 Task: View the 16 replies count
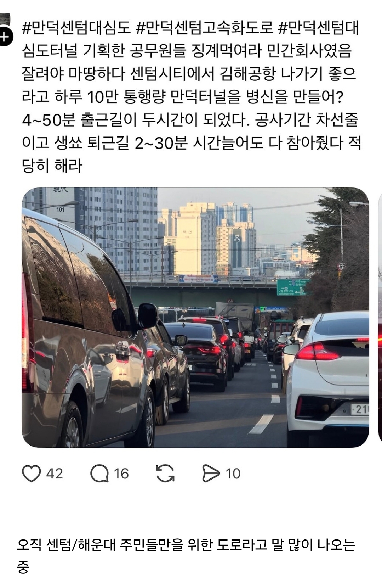[121, 474]
